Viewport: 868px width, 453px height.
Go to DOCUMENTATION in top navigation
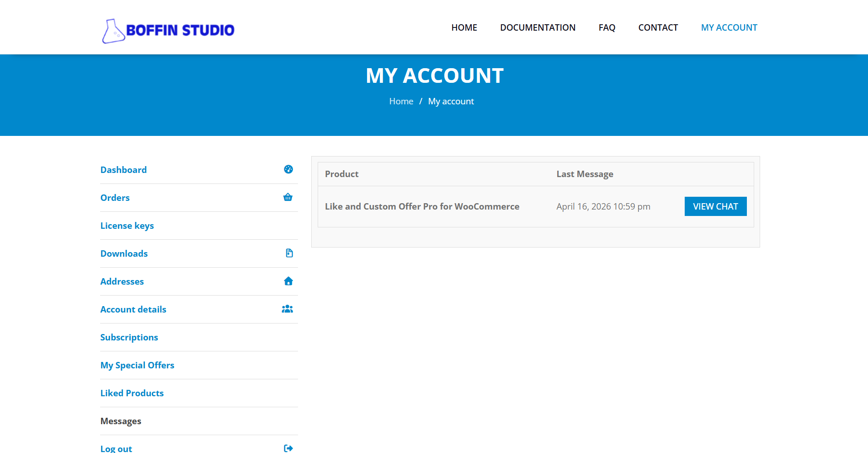point(538,27)
